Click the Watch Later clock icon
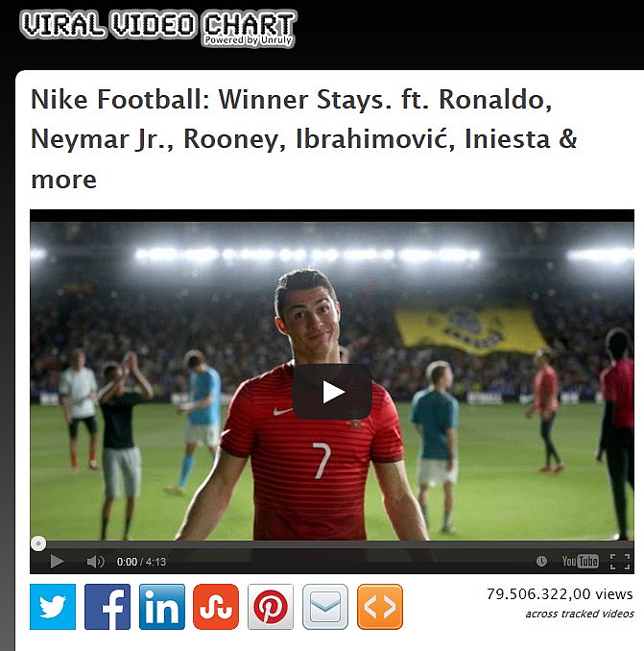This screenshot has width=644, height=651. [541, 562]
